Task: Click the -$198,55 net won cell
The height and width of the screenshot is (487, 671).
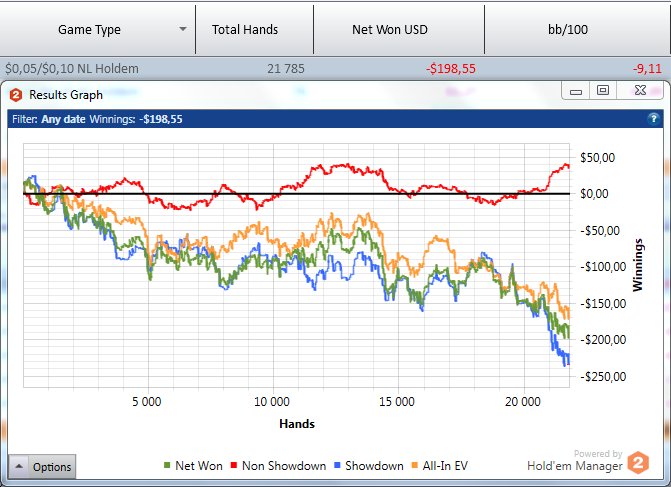Action: point(451,68)
